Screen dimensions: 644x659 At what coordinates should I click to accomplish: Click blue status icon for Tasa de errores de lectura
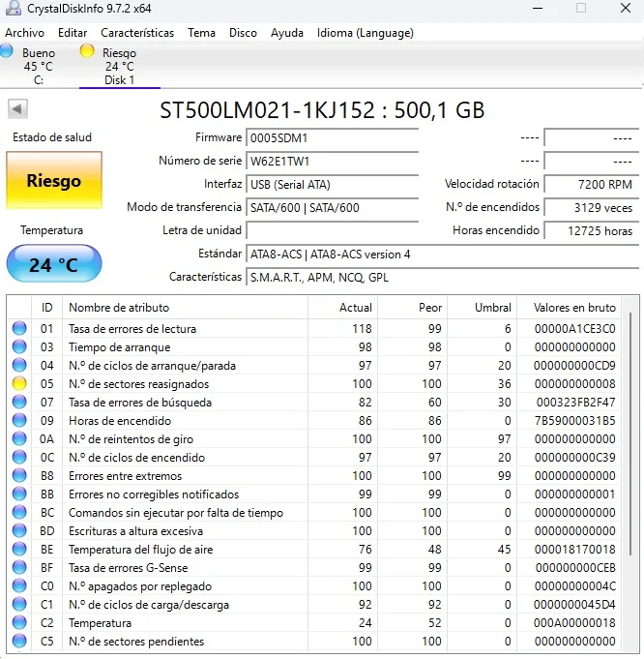pos(19,328)
